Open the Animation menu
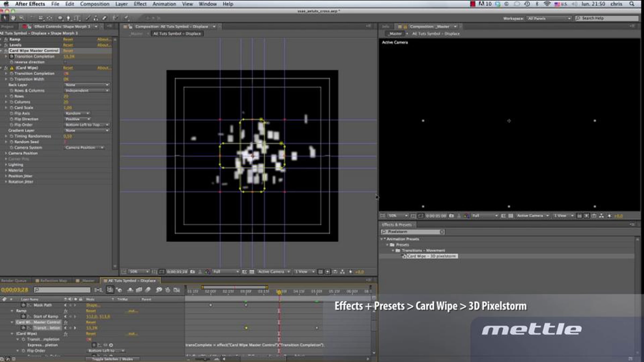This screenshot has width=644, height=362. [x=164, y=4]
